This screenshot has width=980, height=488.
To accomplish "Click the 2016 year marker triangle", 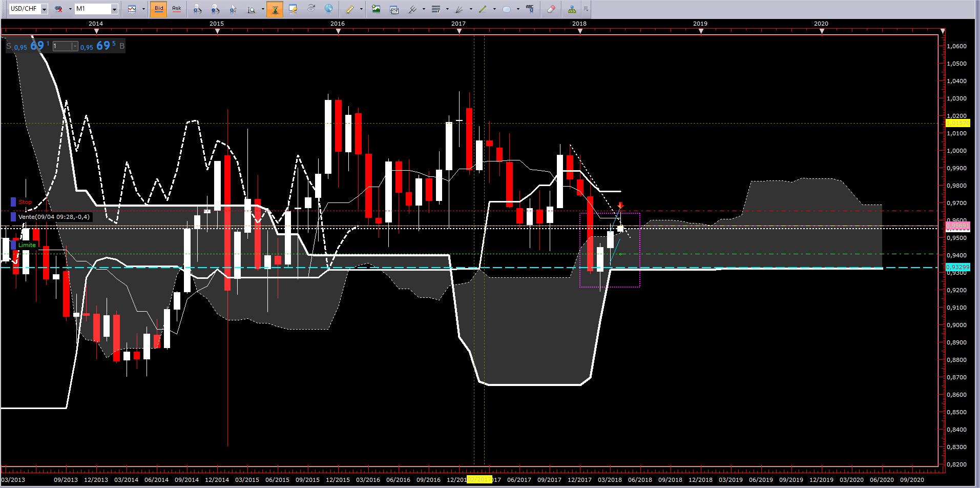I will [338, 31].
